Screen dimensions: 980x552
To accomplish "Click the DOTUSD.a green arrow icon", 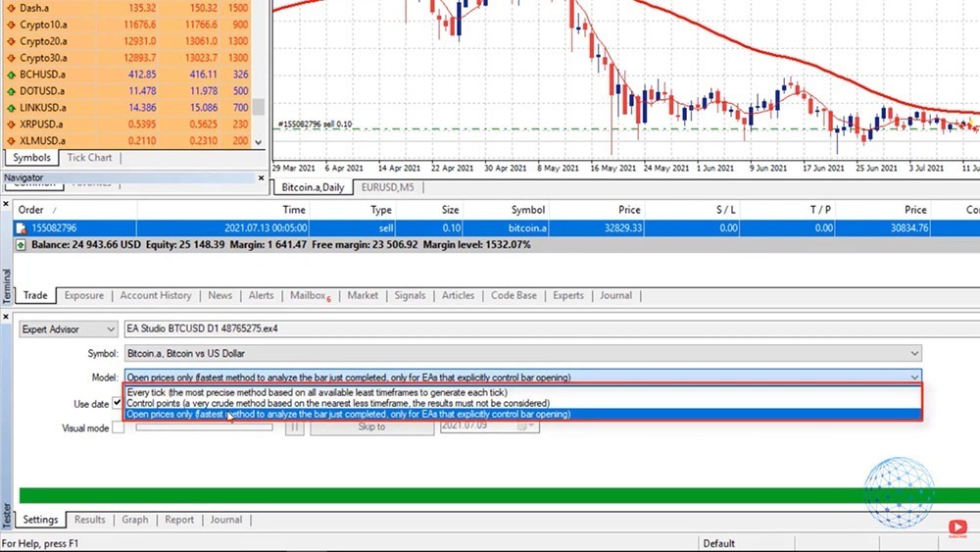I will (11, 91).
